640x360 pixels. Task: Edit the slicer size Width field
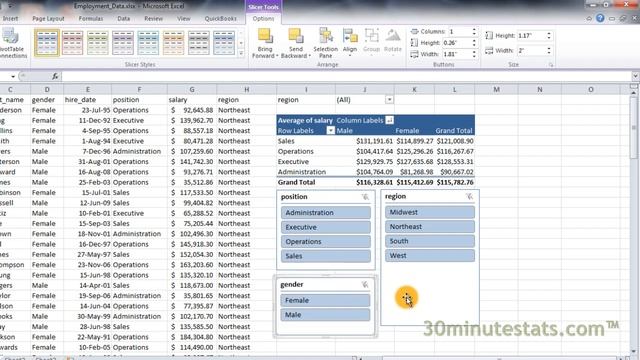coord(531,51)
